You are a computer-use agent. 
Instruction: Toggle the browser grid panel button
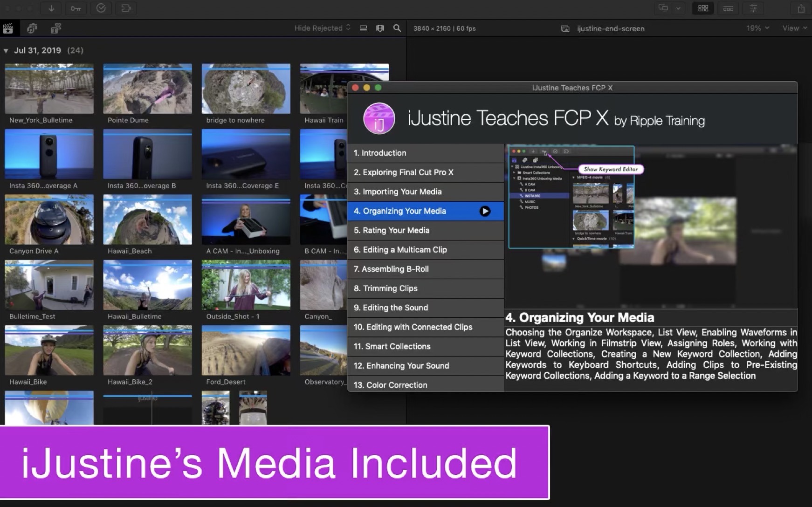[x=703, y=8]
